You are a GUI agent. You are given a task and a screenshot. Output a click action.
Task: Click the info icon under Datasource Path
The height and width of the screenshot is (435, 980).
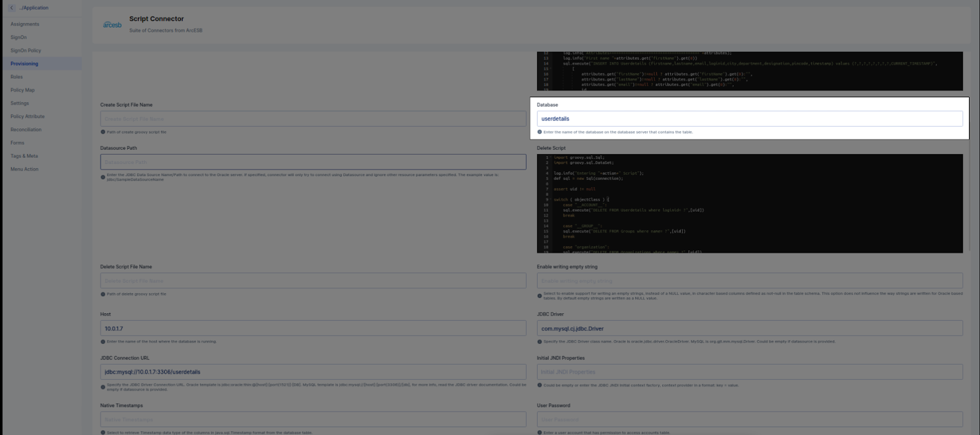point(103,177)
